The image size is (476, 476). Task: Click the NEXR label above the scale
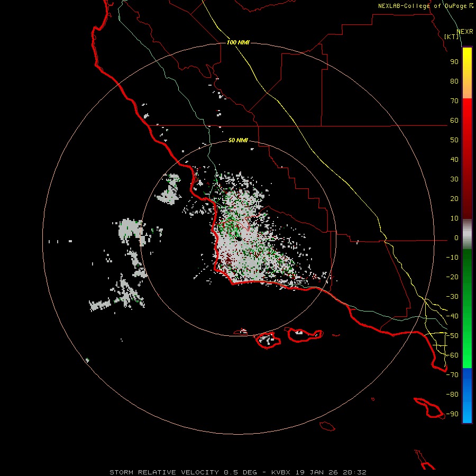(x=464, y=32)
